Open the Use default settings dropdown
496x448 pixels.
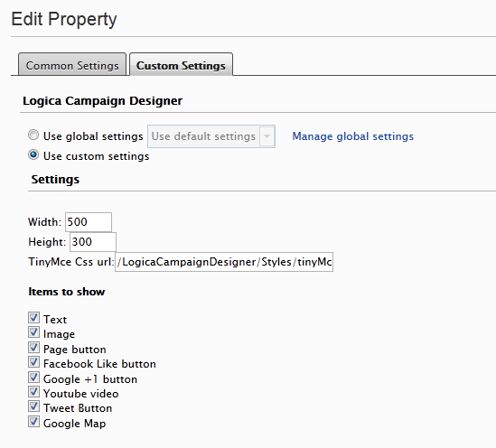click(x=211, y=136)
